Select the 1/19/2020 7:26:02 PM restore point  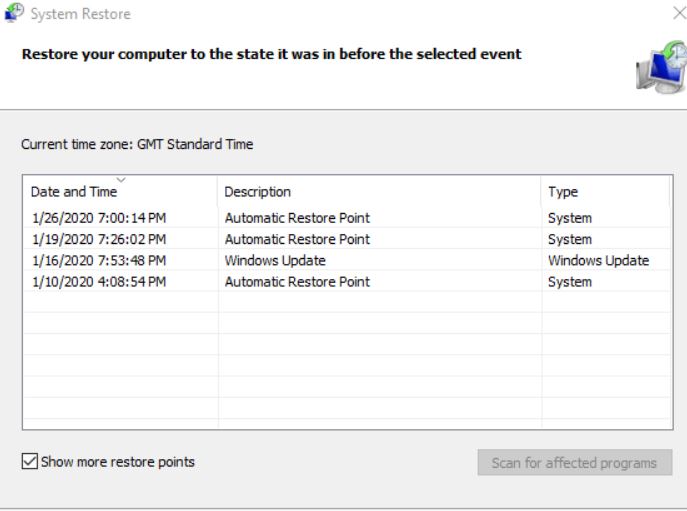[x=347, y=239]
